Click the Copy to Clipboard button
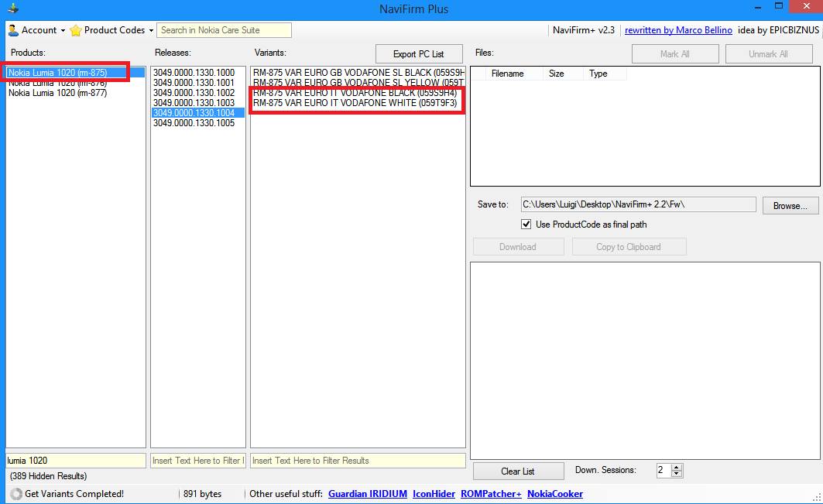The image size is (823, 504). [629, 247]
